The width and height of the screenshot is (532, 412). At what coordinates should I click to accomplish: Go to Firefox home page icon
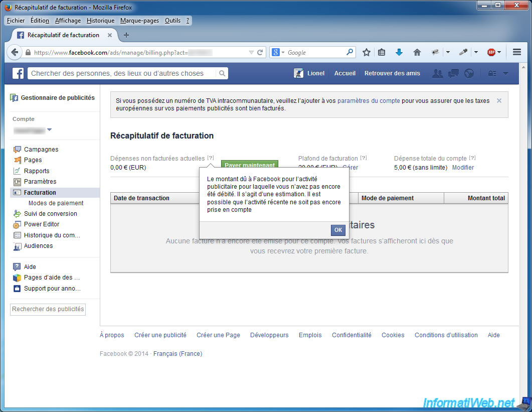(x=417, y=52)
